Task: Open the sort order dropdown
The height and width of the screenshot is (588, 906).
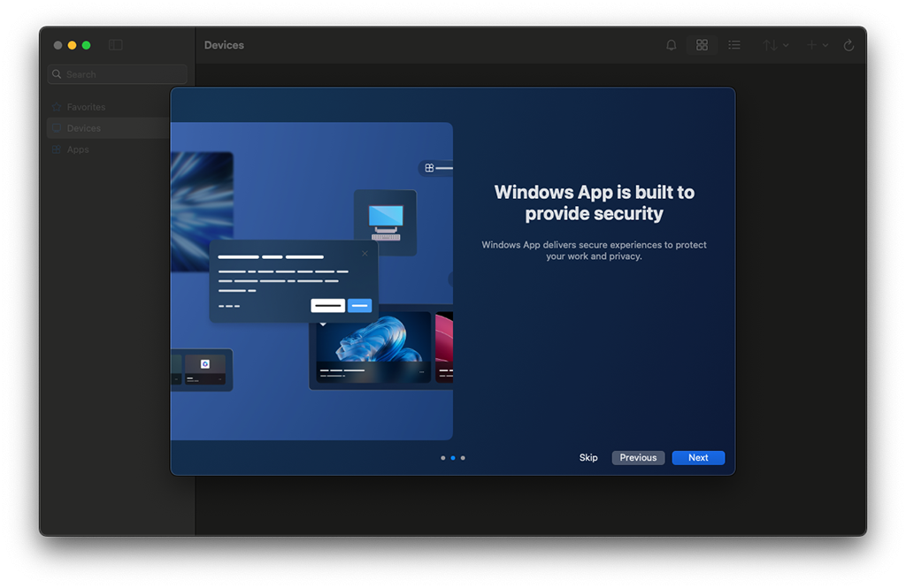Action: pyautogui.click(x=775, y=45)
